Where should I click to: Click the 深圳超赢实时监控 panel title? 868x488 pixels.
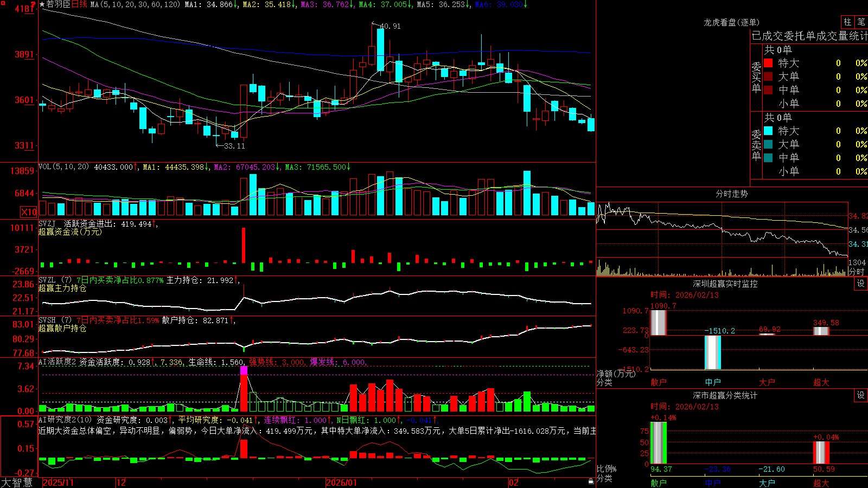click(x=725, y=284)
